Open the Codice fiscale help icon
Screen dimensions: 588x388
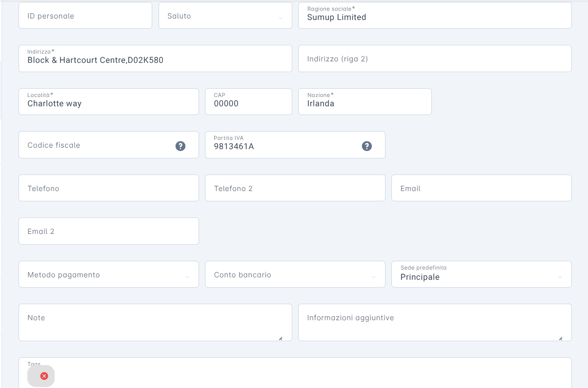[x=181, y=146]
